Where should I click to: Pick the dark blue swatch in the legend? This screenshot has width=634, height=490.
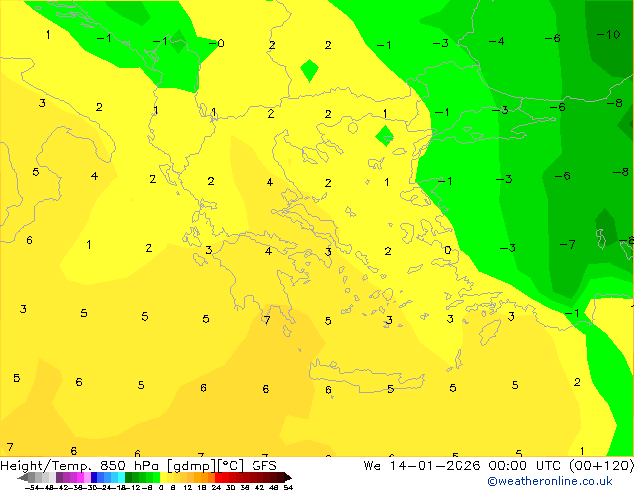94,477
